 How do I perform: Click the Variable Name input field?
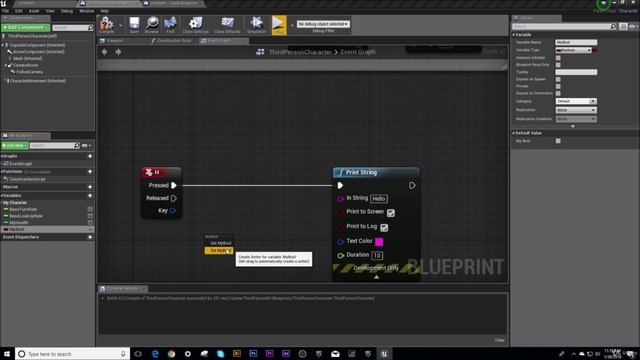[x=576, y=42]
